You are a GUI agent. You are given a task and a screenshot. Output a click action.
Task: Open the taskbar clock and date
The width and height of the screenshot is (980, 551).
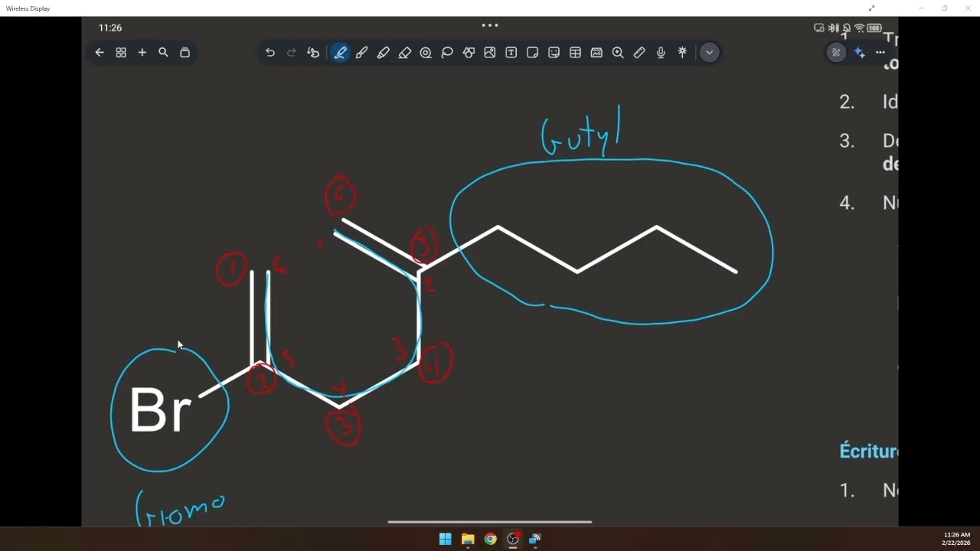click(956, 539)
